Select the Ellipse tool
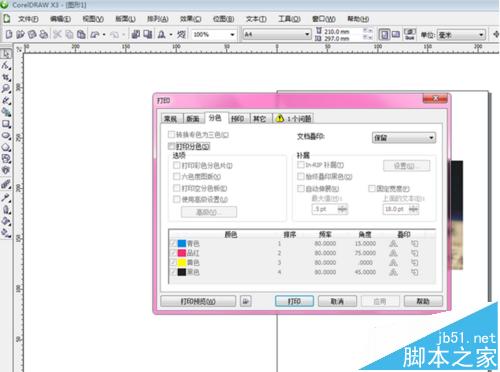500x372 pixels. 6,136
